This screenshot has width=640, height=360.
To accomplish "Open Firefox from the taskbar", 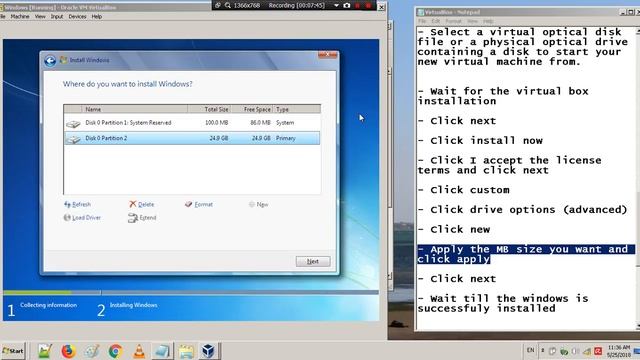I will tap(68, 351).
